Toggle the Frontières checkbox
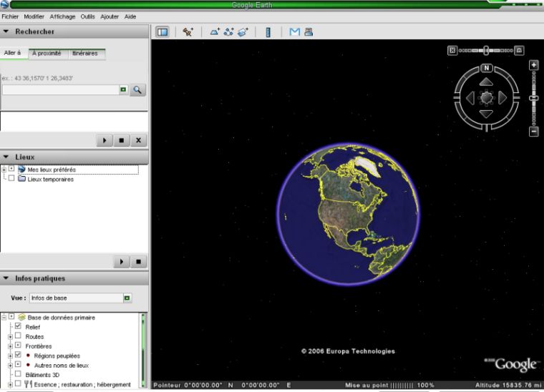 tap(18, 346)
